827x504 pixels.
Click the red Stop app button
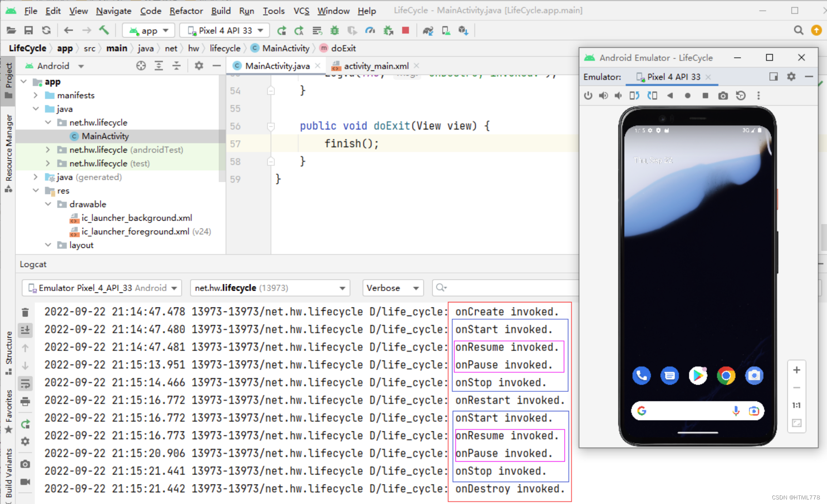[x=406, y=30]
